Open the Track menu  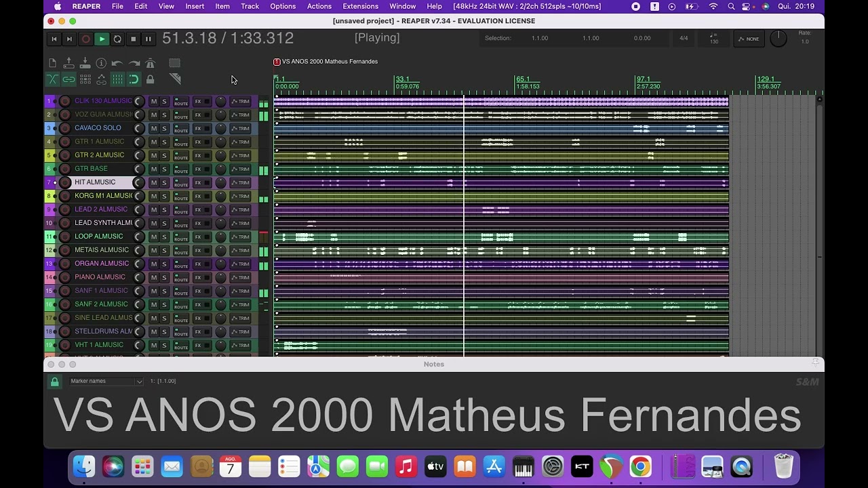tap(250, 6)
